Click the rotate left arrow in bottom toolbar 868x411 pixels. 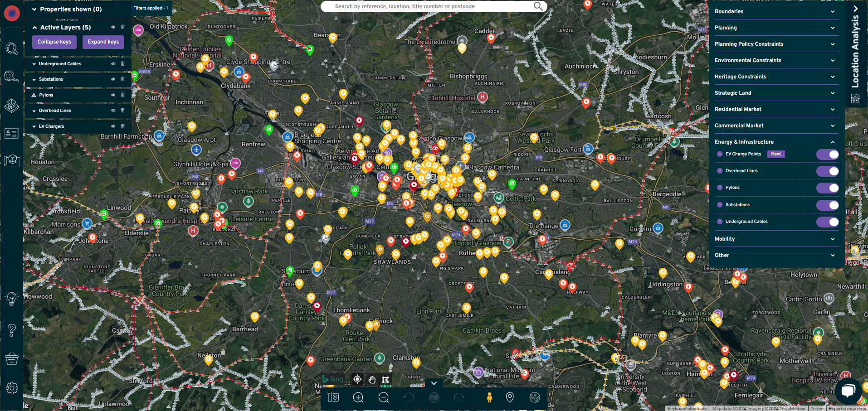(409, 398)
